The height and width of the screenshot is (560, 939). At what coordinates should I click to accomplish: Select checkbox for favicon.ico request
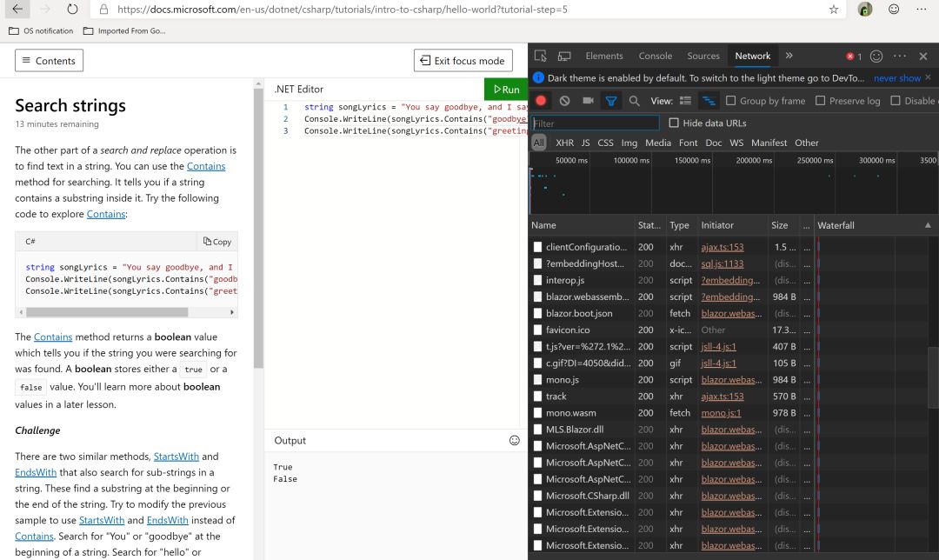point(538,330)
